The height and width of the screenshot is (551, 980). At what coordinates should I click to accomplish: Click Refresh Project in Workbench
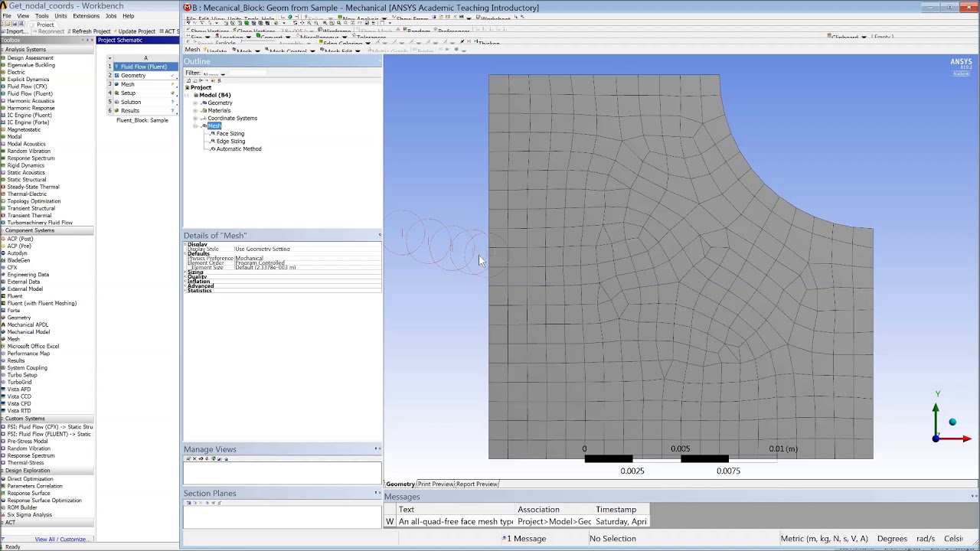90,31
